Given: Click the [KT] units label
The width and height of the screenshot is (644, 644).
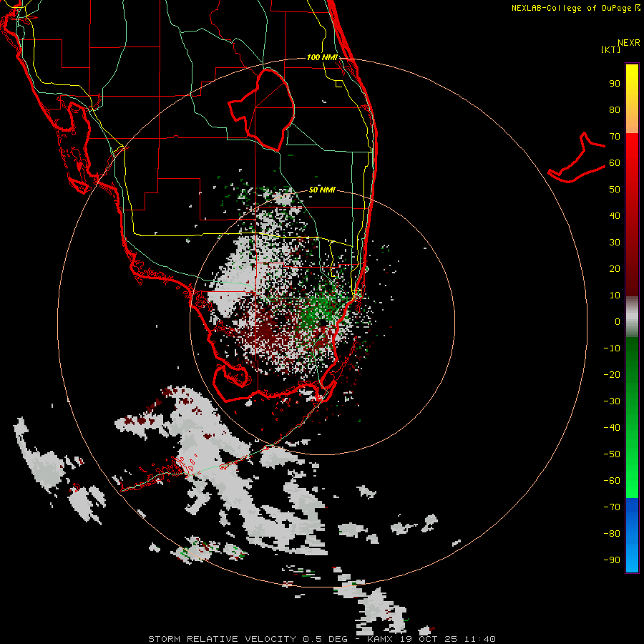Looking at the screenshot, I should click(x=610, y=49).
